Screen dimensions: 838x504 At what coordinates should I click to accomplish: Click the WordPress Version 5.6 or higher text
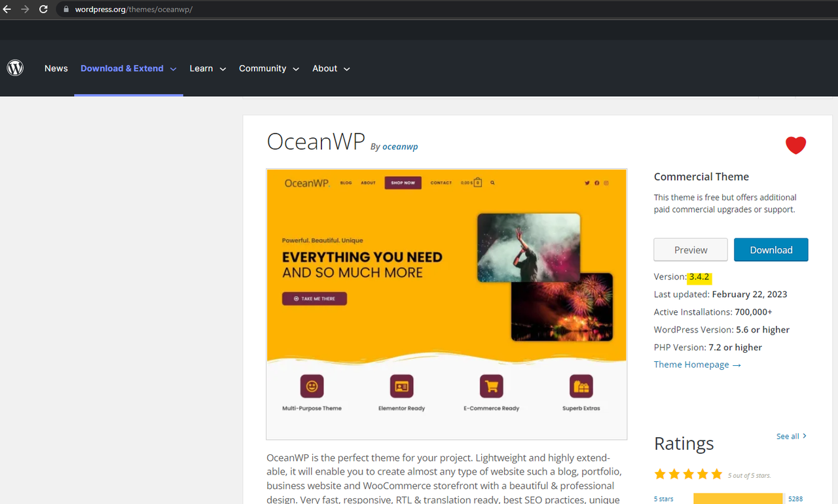(x=721, y=330)
